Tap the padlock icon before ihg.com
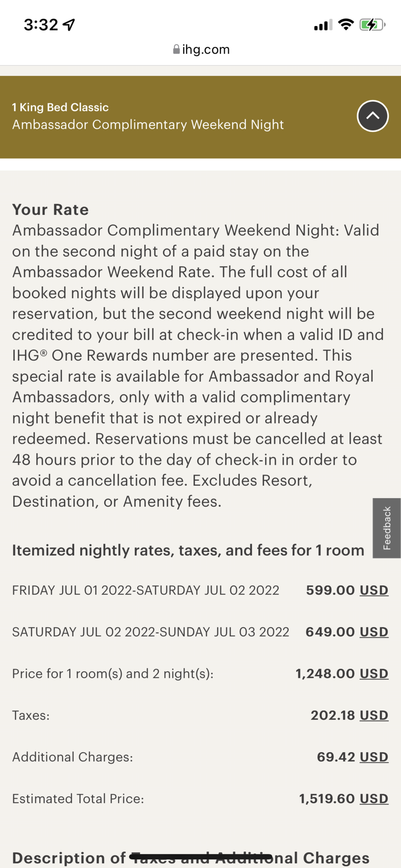401x868 pixels. tap(176, 49)
